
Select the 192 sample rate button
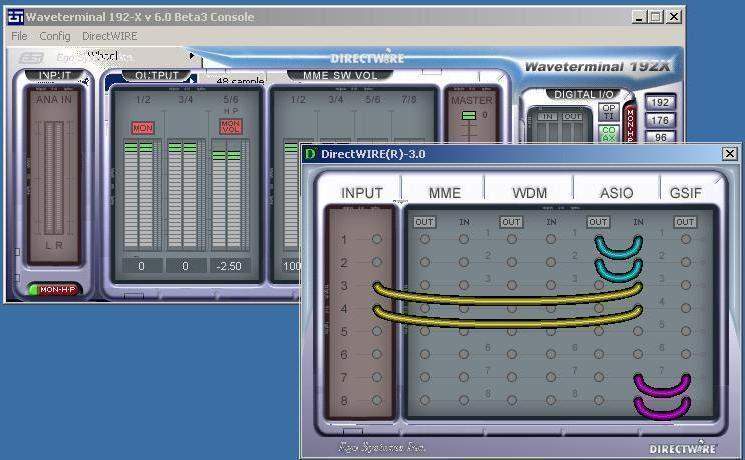click(x=660, y=103)
